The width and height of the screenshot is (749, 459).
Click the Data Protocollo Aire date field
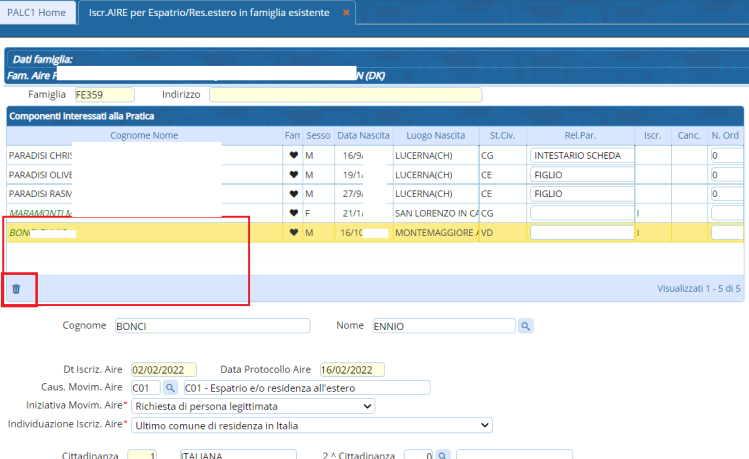(x=350, y=370)
